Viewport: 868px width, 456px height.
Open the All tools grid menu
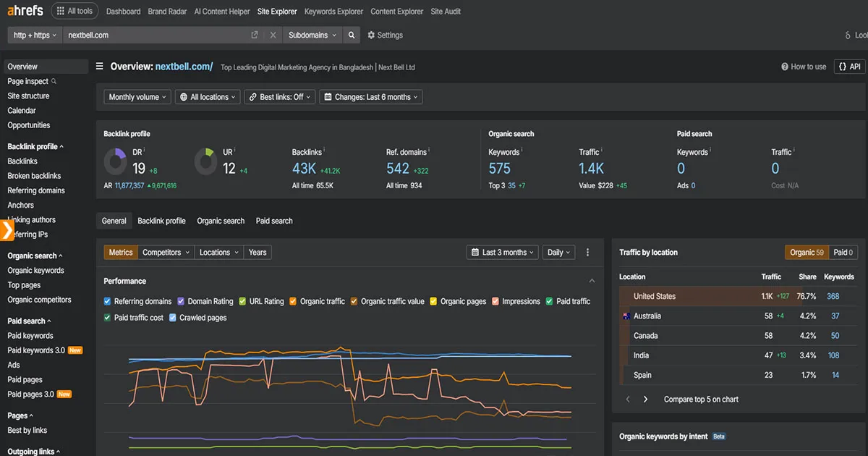75,12
